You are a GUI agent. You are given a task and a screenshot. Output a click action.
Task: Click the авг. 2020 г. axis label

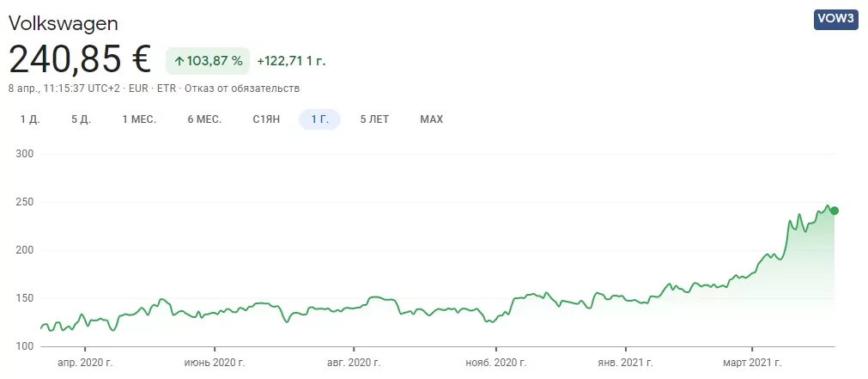(353, 364)
